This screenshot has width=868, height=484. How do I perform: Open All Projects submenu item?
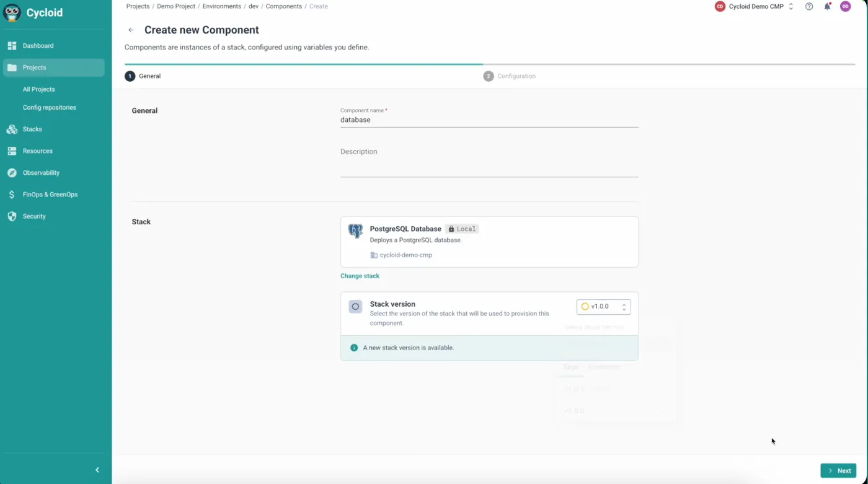pos(39,89)
